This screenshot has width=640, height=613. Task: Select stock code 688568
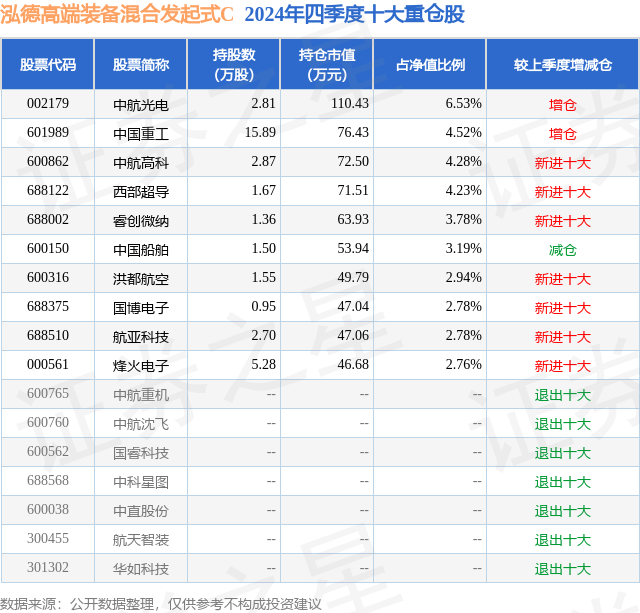(48, 480)
